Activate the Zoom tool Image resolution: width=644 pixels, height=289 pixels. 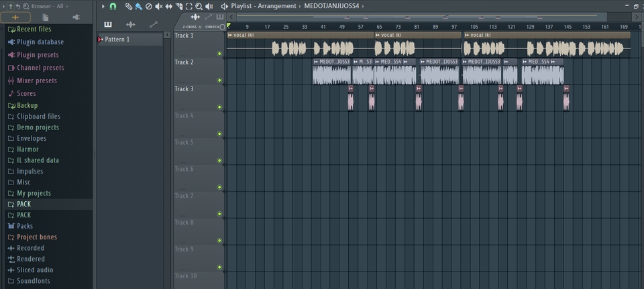point(199,6)
